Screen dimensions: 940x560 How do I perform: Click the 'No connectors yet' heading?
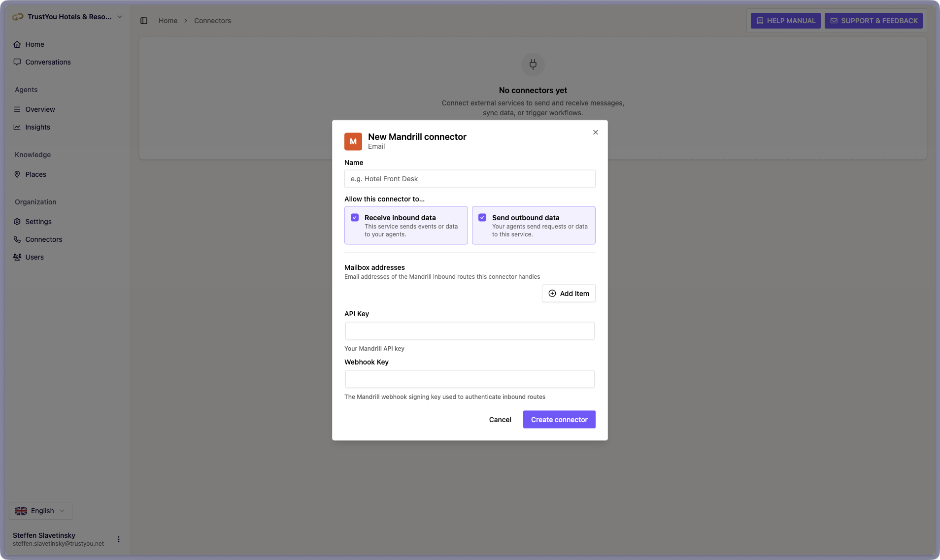tap(533, 90)
